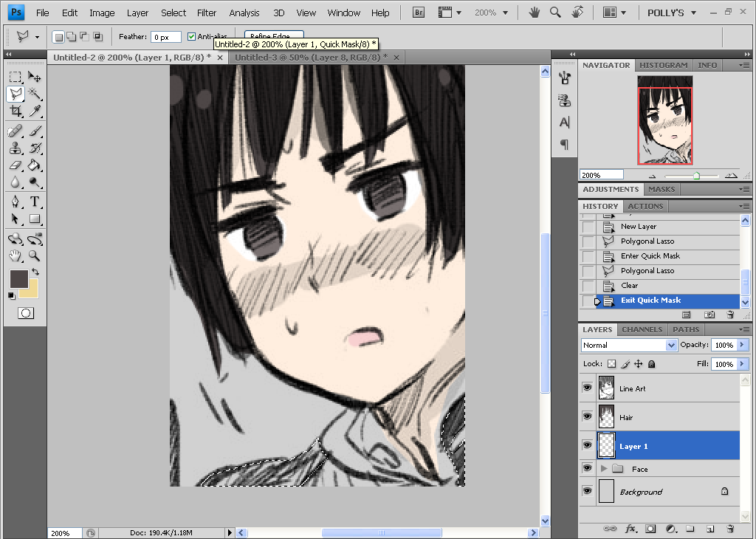Click the background color swatch
The width and height of the screenshot is (756, 539).
(x=31, y=291)
